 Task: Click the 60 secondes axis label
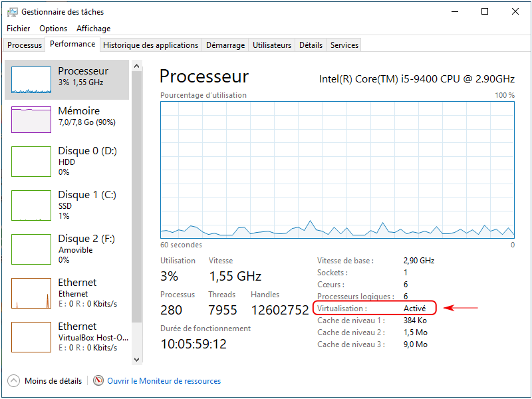pyautogui.click(x=181, y=245)
